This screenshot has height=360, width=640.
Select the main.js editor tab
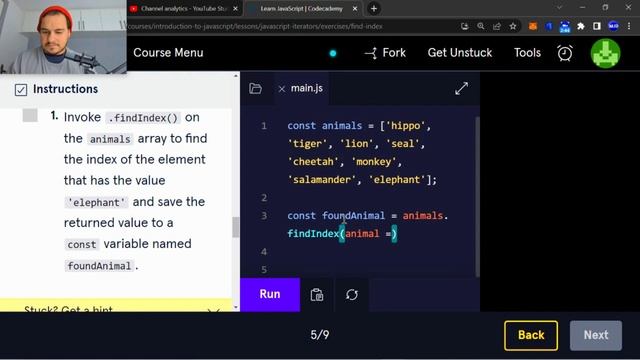[307, 89]
